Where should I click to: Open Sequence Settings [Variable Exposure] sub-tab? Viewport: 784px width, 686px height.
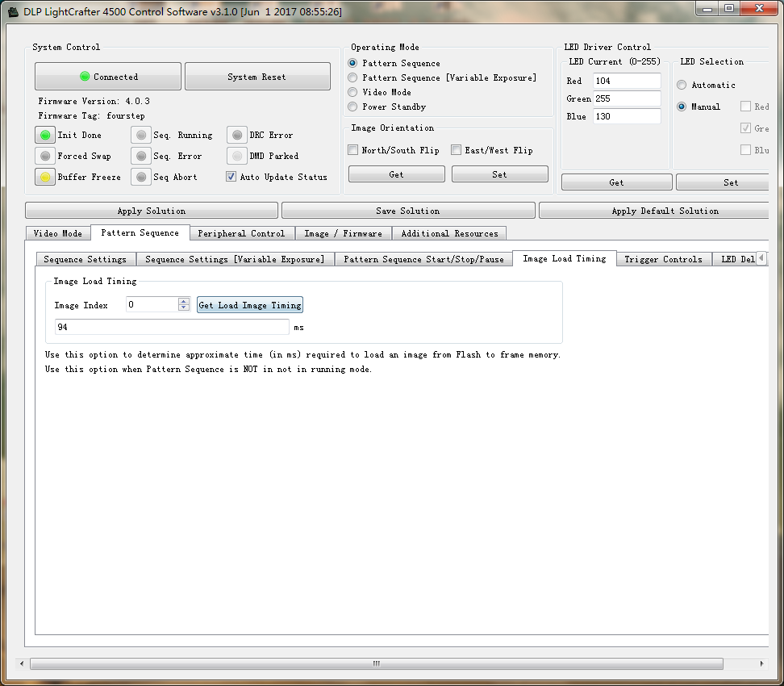click(x=235, y=259)
